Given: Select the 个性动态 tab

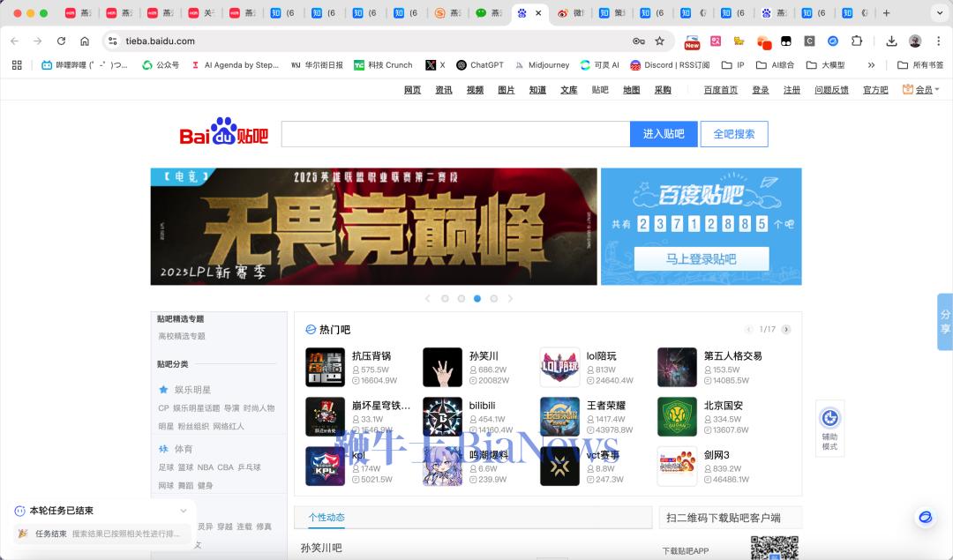Looking at the screenshot, I should 326,518.
